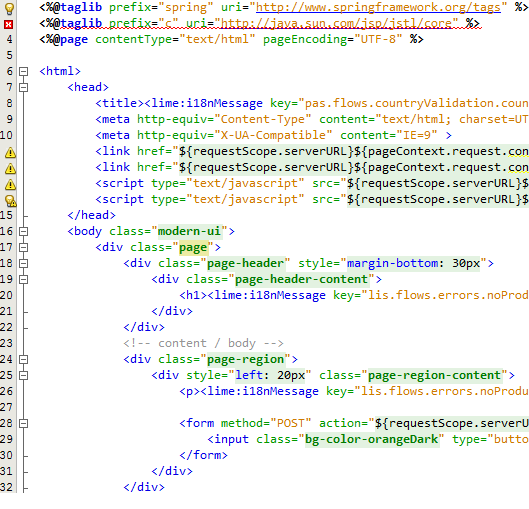Collapse the head tag fold on line 7
Viewport: 529px width, 509px height.
click(23, 87)
